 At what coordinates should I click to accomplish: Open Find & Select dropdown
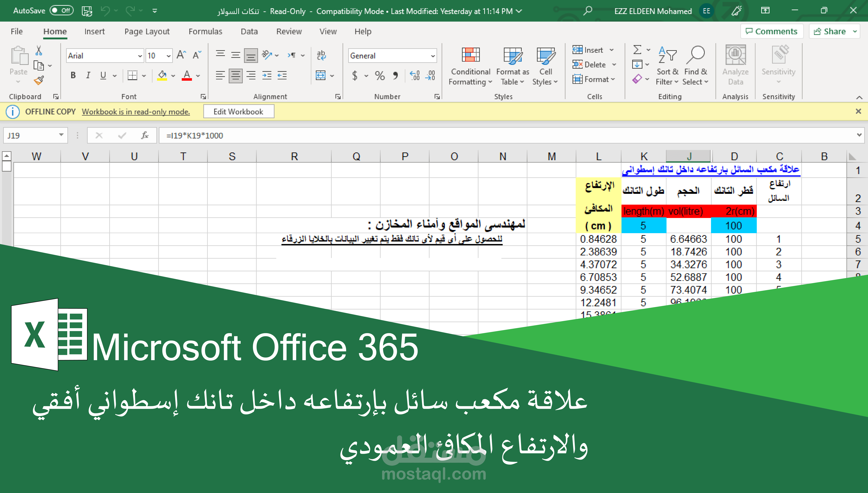[x=695, y=66]
